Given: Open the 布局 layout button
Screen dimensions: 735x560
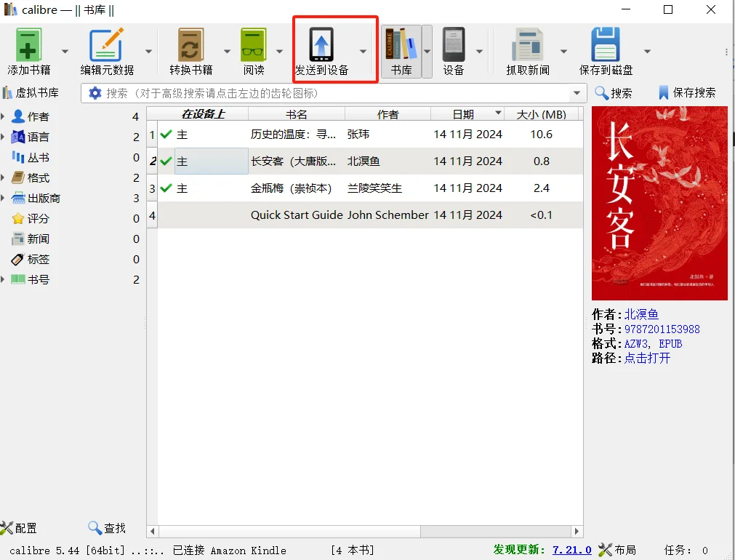Looking at the screenshot, I should (617, 550).
